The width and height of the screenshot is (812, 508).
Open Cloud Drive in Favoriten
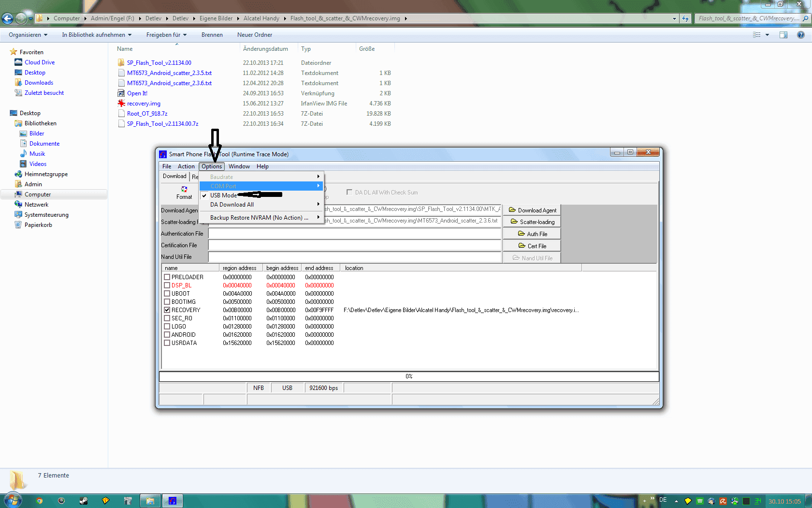(40, 62)
